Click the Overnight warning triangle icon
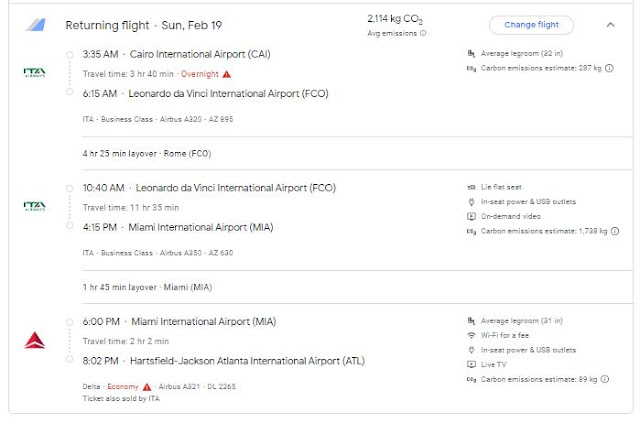The image size is (640, 423). tap(227, 74)
